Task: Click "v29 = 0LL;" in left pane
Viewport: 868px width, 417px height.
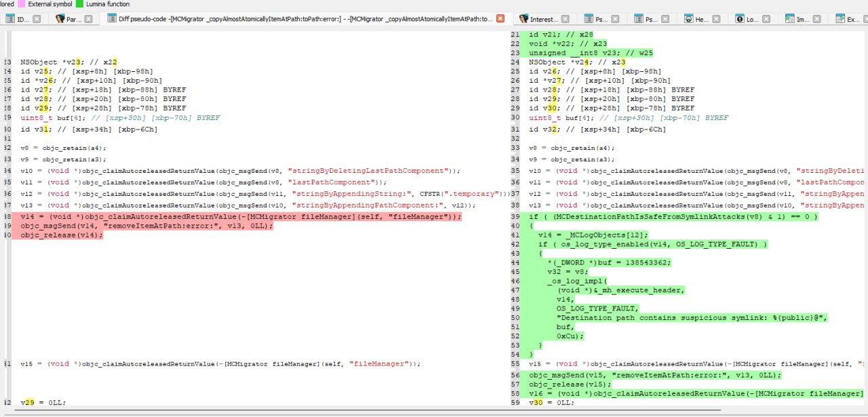Action: click(x=43, y=403)
